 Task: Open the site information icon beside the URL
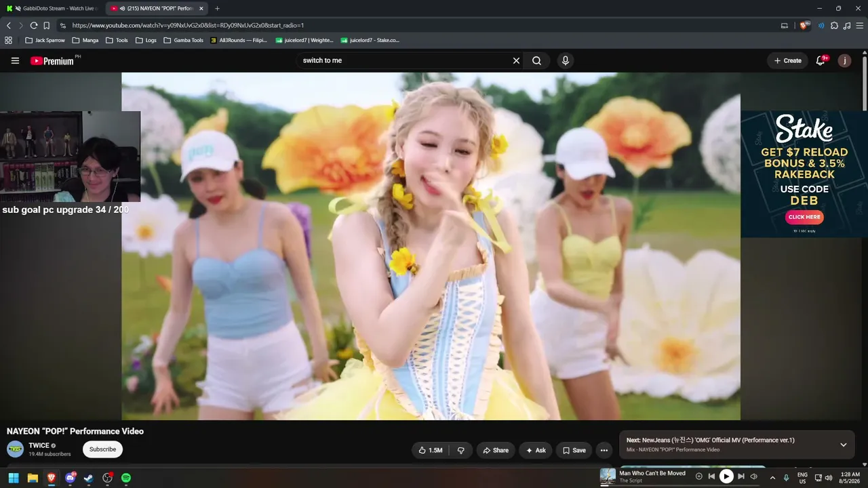[63, 26]
